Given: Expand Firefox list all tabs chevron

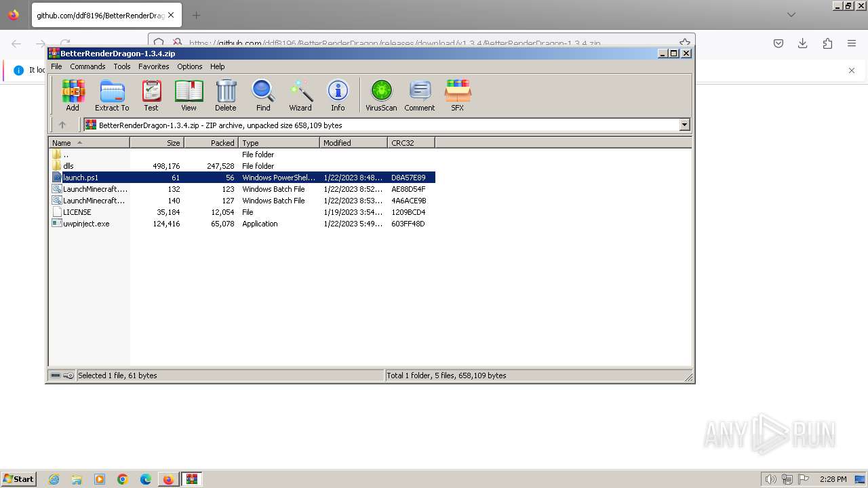Looking at the screenshot, I should tap(791, 15).
